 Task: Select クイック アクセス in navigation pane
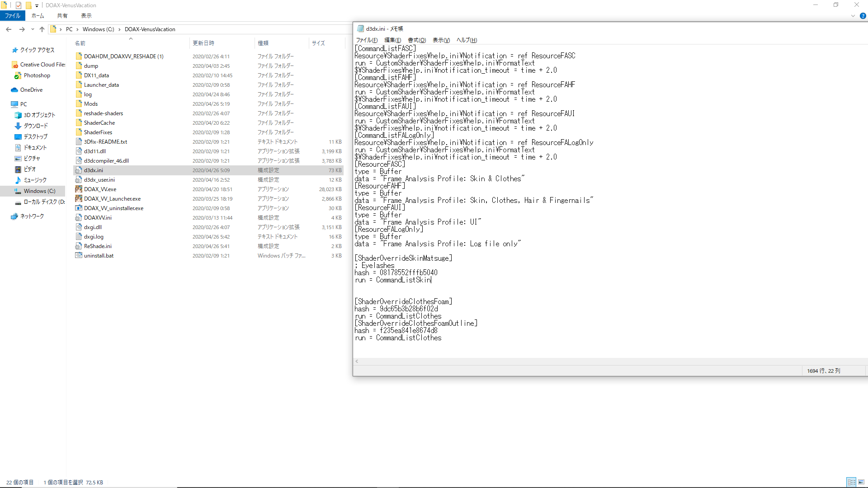tap(37, 50)
